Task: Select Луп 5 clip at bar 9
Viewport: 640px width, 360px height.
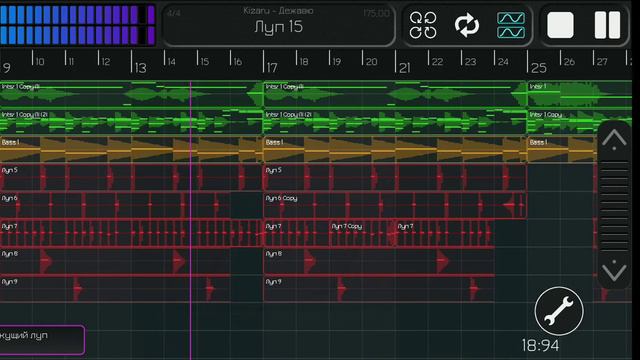Action: [131, 178]
